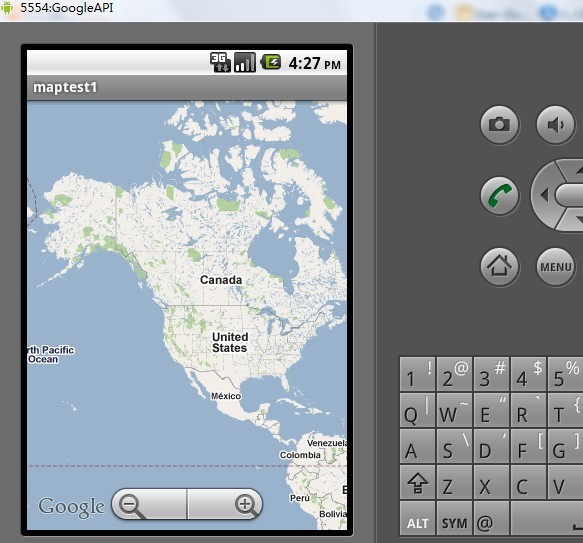Click the Colombia map label
The width and height of the screenshot is (583, 543).
300,455
